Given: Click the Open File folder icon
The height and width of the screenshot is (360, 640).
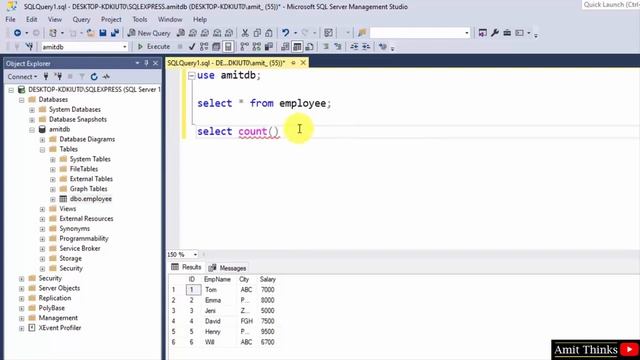Looking at the screenshot, I should pyautogui.click(x=91, y=33).
